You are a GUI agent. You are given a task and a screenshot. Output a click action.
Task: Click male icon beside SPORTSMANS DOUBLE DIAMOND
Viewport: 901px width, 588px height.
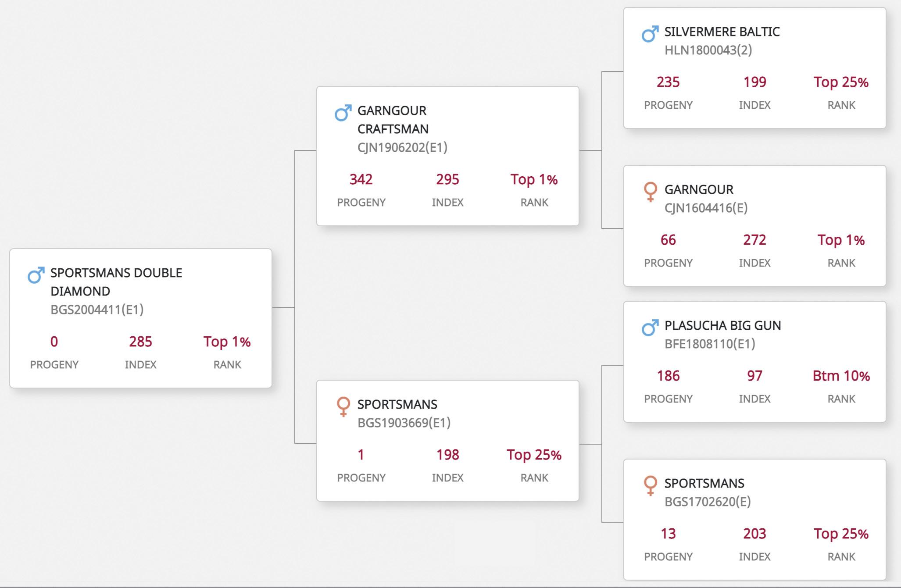[36, 275]
